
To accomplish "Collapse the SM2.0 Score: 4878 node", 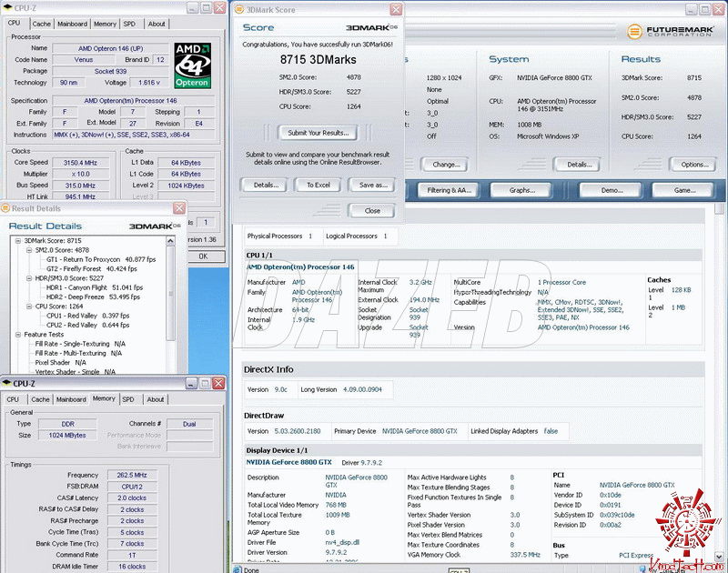I will tap(29, 250).
